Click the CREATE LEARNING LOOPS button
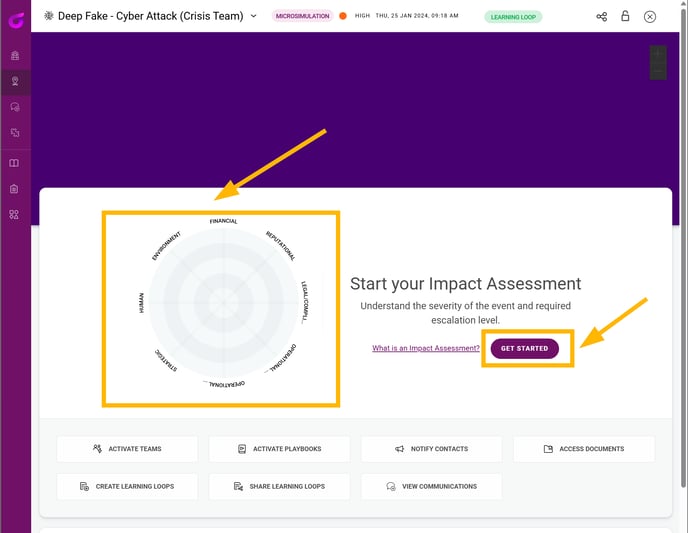The image size is (688, 533). pyautogui.click(x=127, y=486)
